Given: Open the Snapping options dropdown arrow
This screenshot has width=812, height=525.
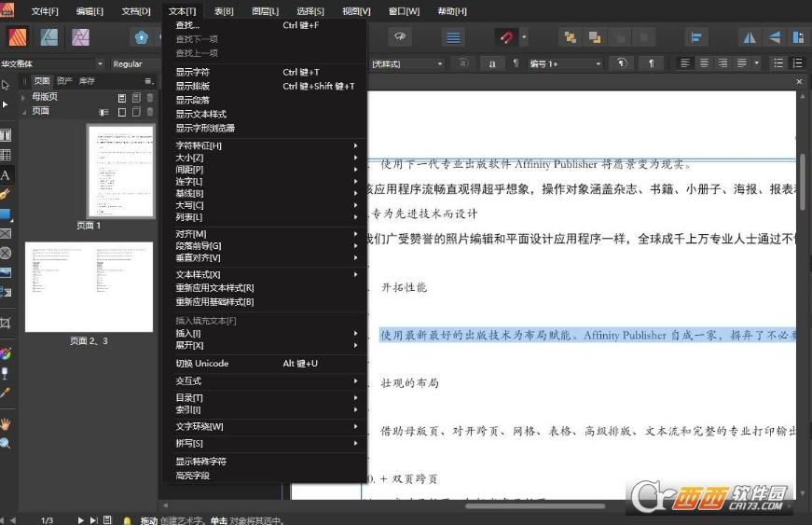Looking at the screenshot, I should (524, 37).
